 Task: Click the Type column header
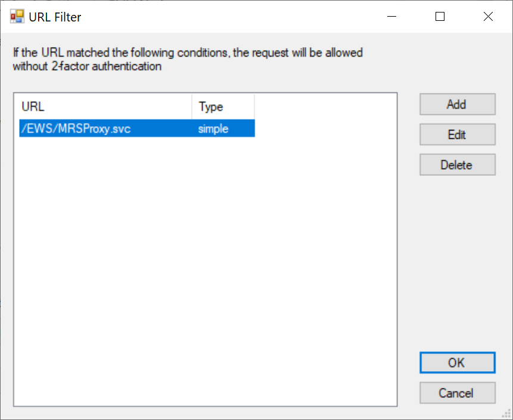tap(223, 107)
